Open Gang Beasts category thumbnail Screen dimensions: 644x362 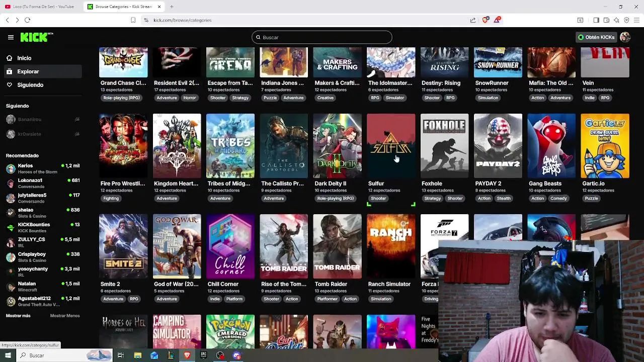click(x=551, y=146)
